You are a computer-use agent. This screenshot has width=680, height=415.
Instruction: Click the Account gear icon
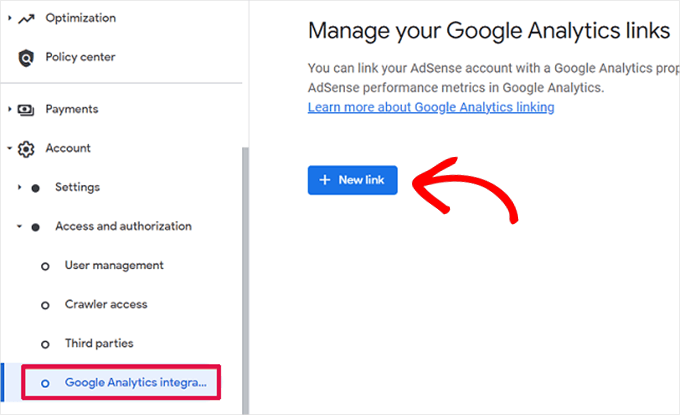26,149
